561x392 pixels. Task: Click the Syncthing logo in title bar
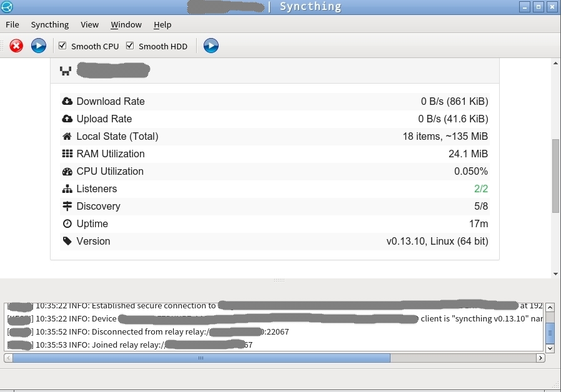[x=7, y=6]
